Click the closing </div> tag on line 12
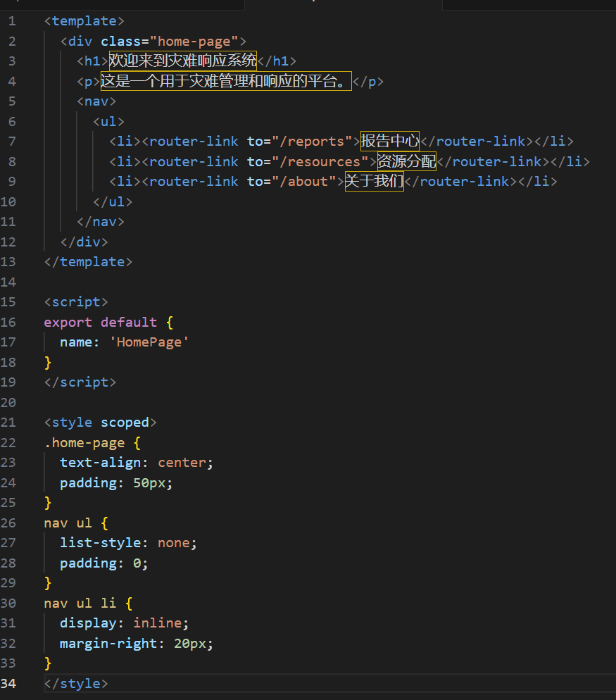This screenshot has width=616, height=700. [x=84, y=242]
